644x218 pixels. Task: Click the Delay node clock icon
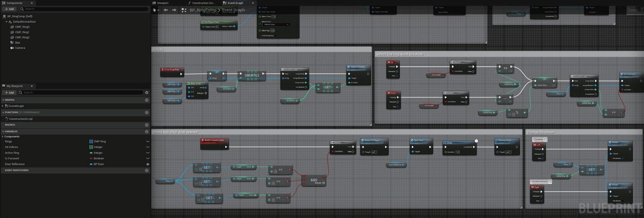[476, 141]
